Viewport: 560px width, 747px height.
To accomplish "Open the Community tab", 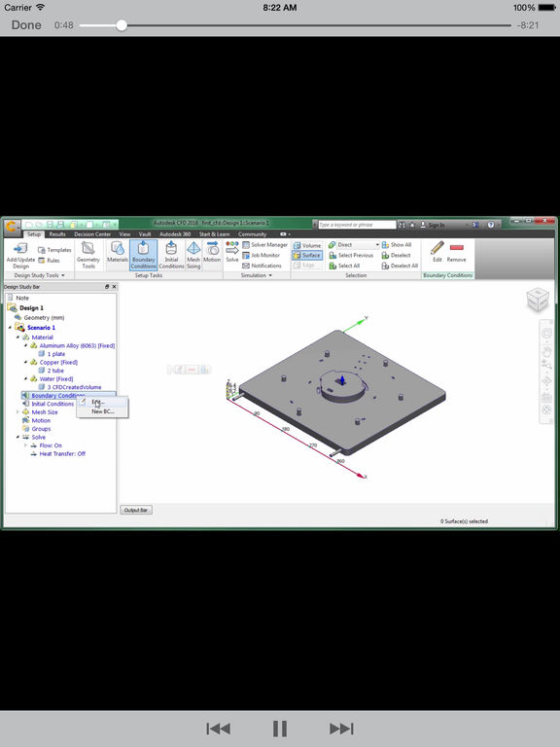I will click(x=252, y=233).
